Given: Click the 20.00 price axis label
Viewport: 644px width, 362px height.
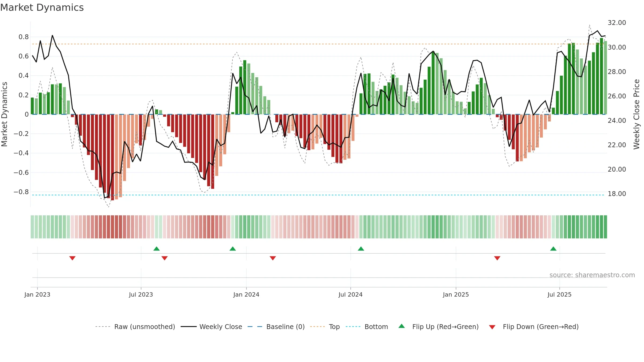Looking at the screenshot, I should [617, 169].
